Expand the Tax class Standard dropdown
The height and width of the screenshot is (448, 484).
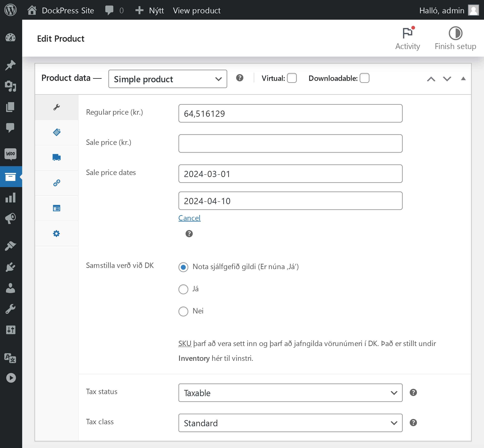[290, 423]
